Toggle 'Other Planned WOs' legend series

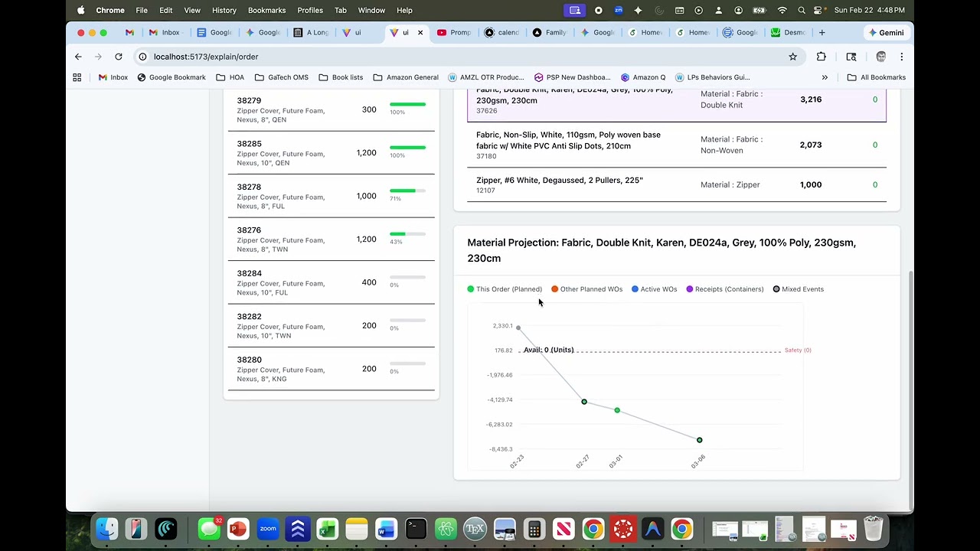point(586,289)
